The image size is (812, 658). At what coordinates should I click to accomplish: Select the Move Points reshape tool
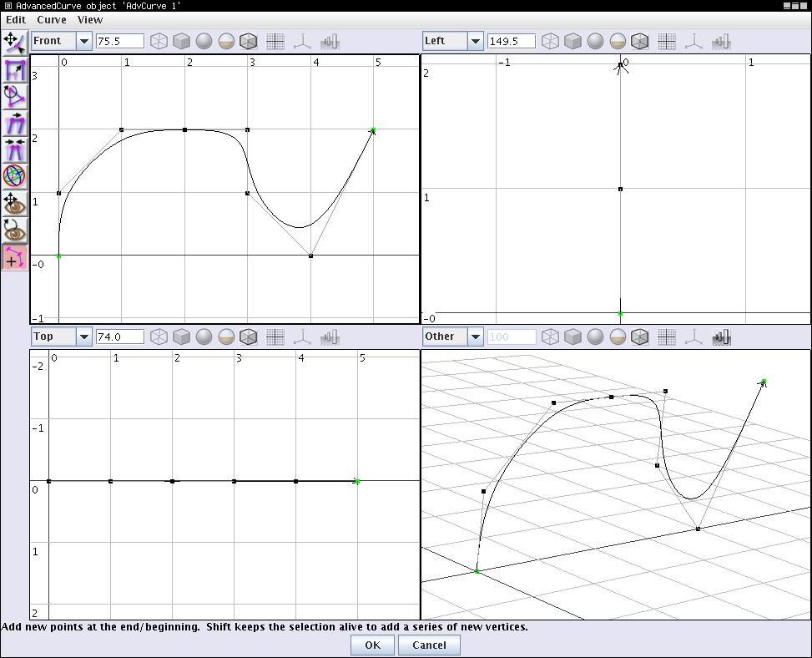(x=14, y=43)
